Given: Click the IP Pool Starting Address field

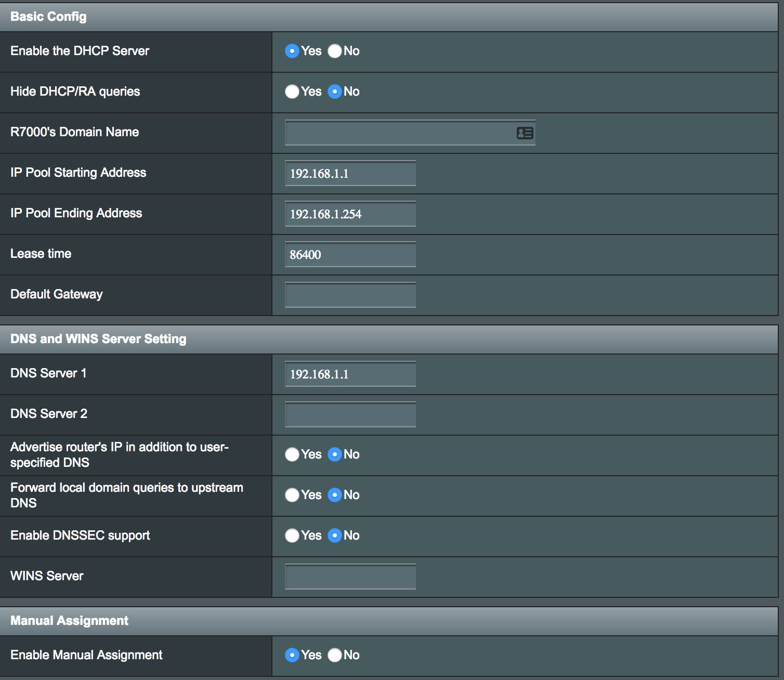Looking at the screenshot, I should 350,174.
